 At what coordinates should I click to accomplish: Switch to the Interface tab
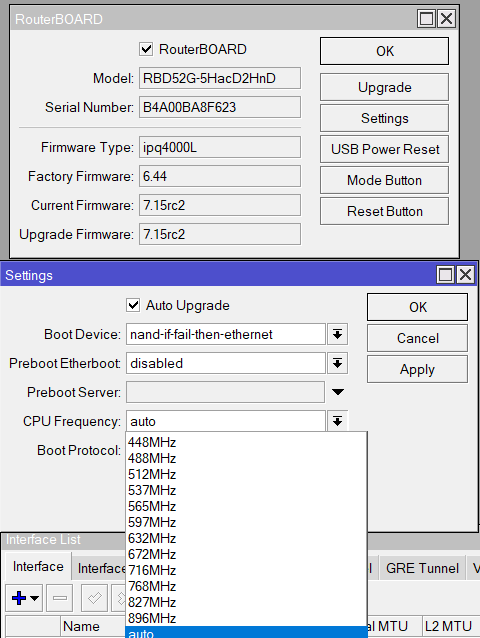(x=38, y=566)
